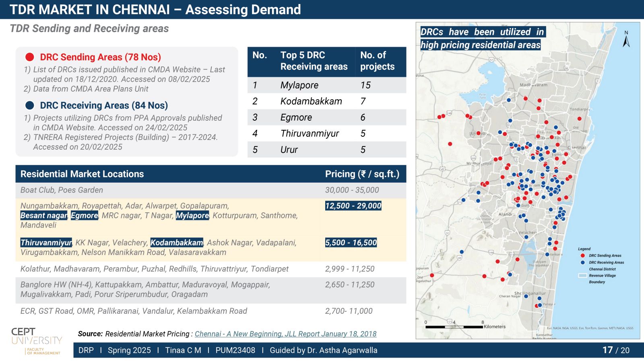Click the highlighted '5,500 - 16,500' pricing value
Viewport: 644px width, 362px height.
(x=351, y=243)
